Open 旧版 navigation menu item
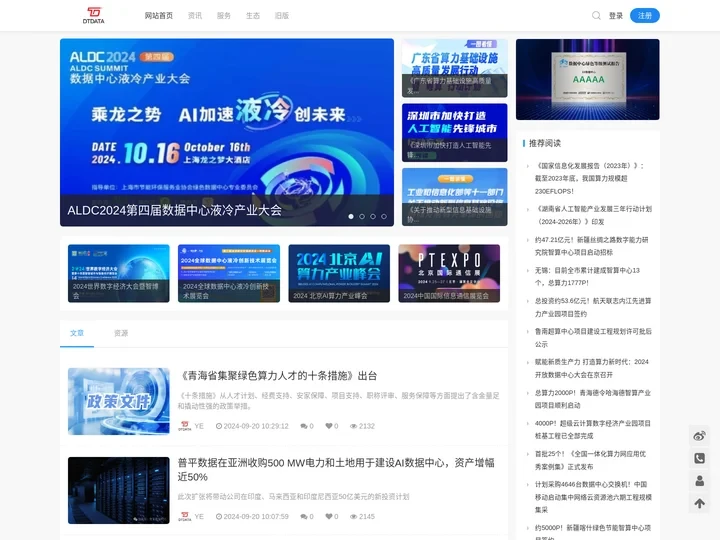The image size is (720, 540). click(x=281, y=16)
